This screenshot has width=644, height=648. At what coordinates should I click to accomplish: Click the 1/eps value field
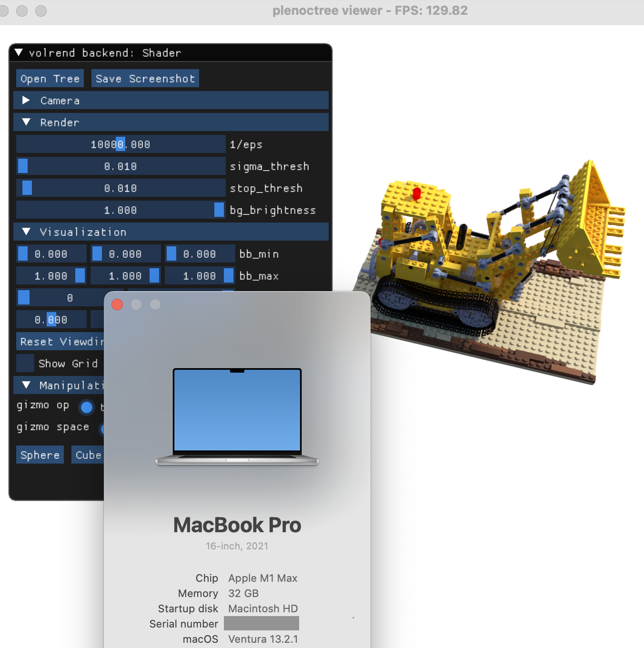point(121,144)
